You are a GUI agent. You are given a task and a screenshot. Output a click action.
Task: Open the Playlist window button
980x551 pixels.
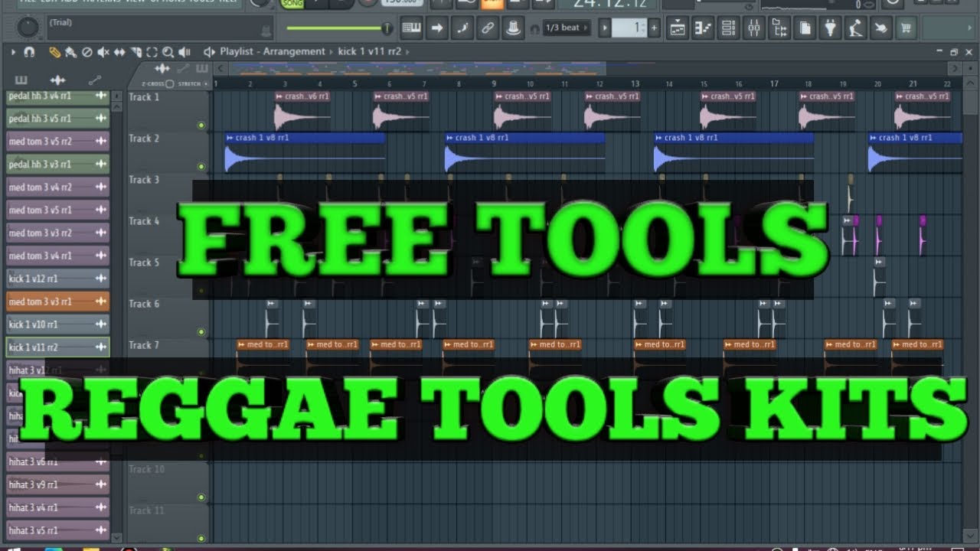[678, 28]
